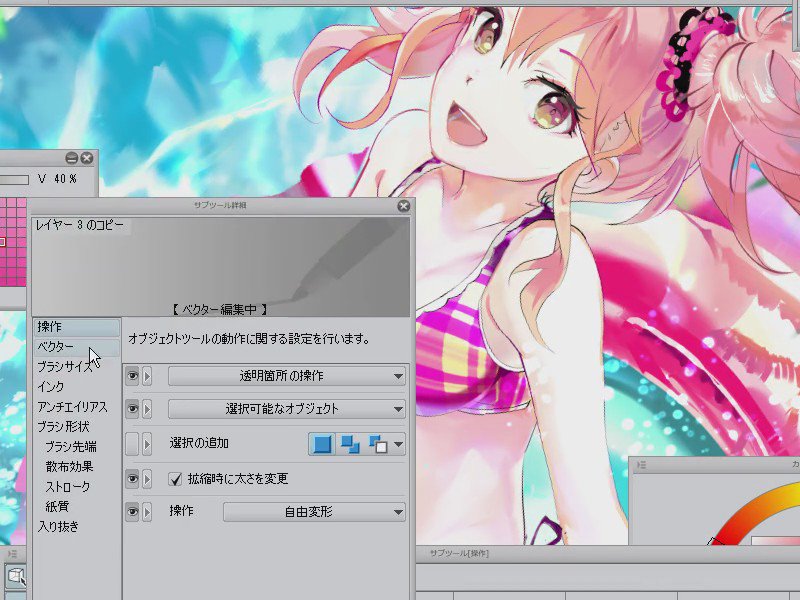Click レイヤー 3 のコピー name label
The image size is (800, 600).
click(80, 225)
